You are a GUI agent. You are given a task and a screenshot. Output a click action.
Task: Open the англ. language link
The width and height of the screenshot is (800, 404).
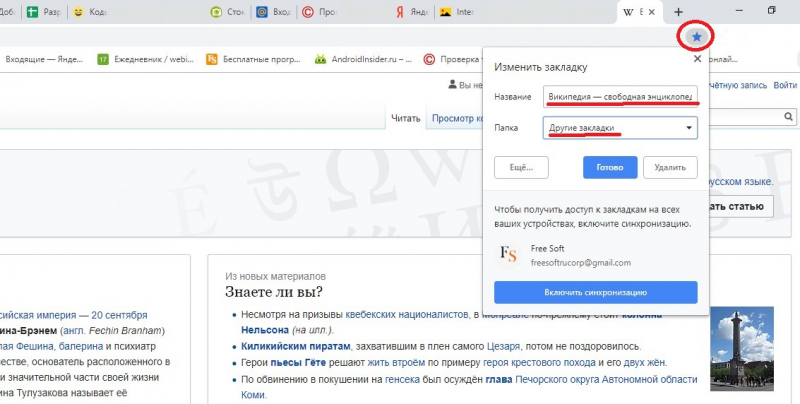click(x=74, y=331)
